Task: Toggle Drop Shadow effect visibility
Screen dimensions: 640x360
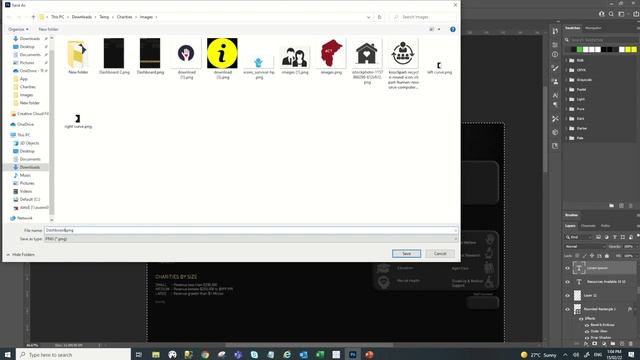Action: tap(587, 338)
